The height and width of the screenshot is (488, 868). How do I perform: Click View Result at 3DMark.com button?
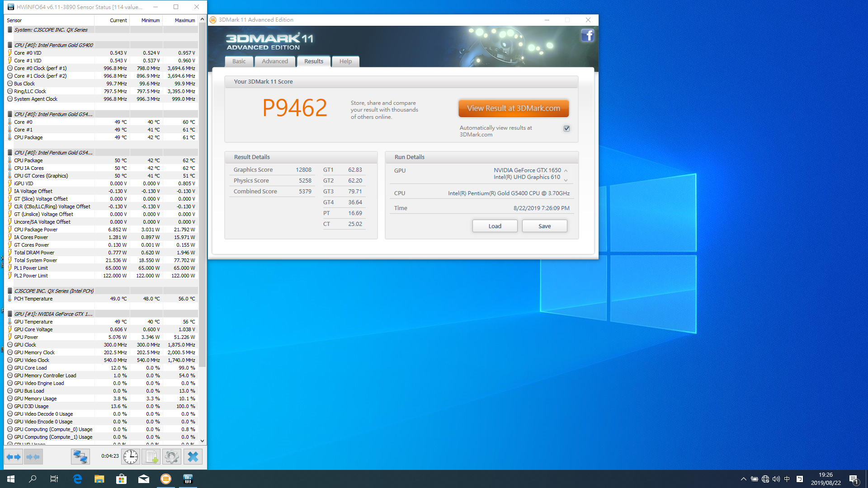pyautogui.click(x=514, y=108)
